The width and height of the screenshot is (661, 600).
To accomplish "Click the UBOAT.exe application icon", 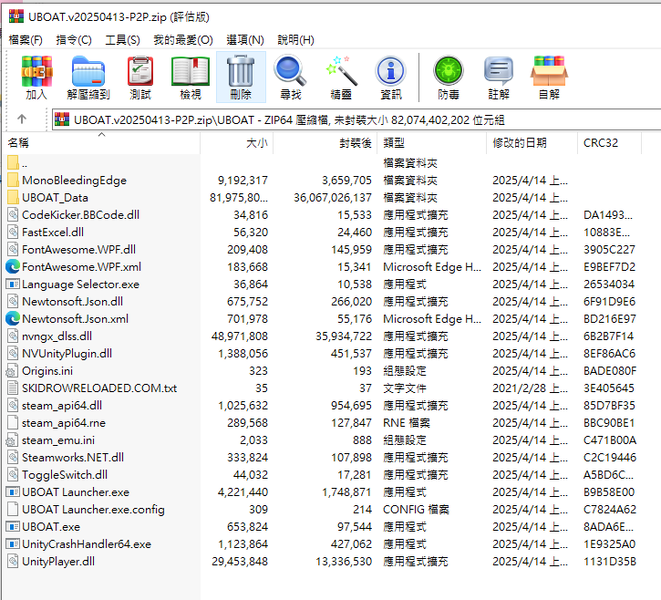I will 13,527.
